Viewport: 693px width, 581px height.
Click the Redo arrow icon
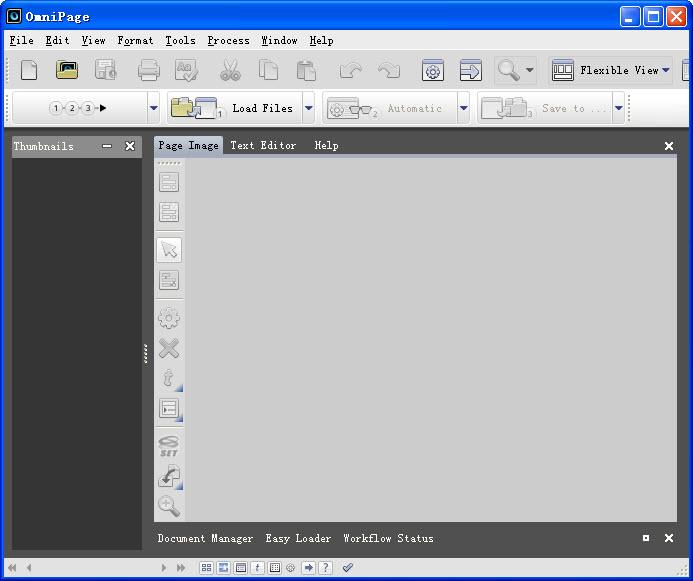pos(389,70)
